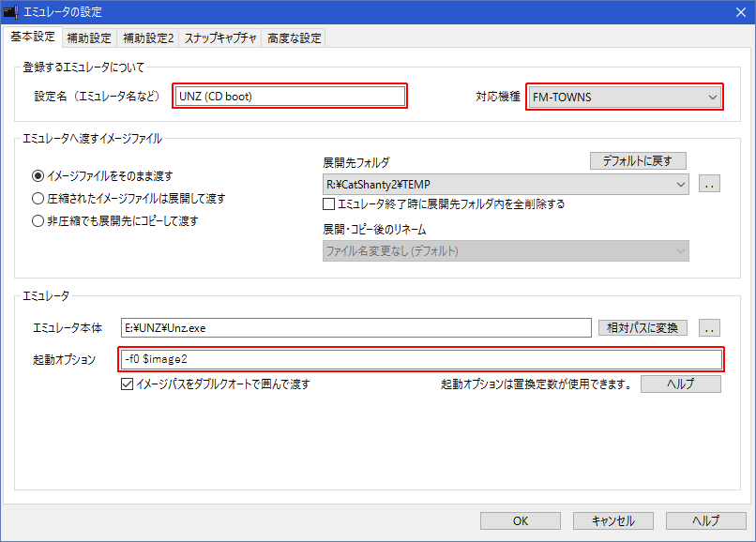Open the スナップキャプチャ tab
Viewport: 756px width, 542px height.
[220, 38]
